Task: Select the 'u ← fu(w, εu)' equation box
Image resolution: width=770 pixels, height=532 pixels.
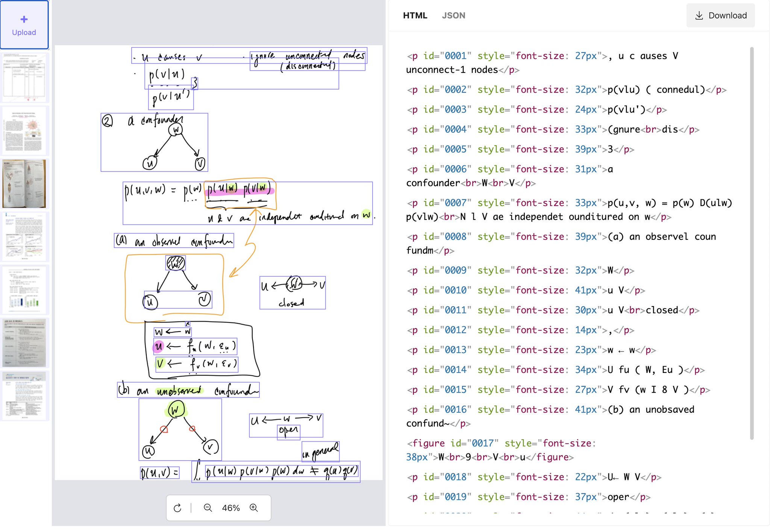Action: (195, 346)
